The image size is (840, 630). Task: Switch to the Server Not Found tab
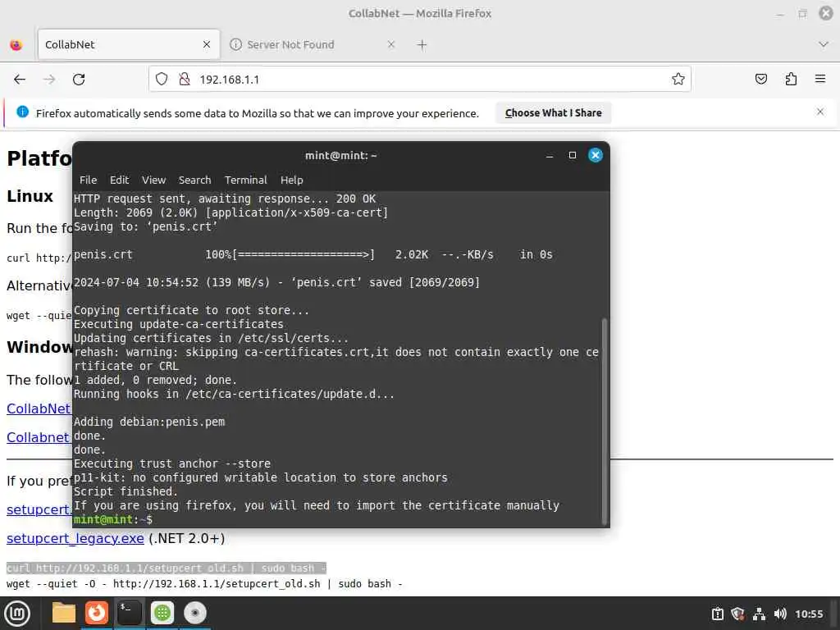click(313, 44)
